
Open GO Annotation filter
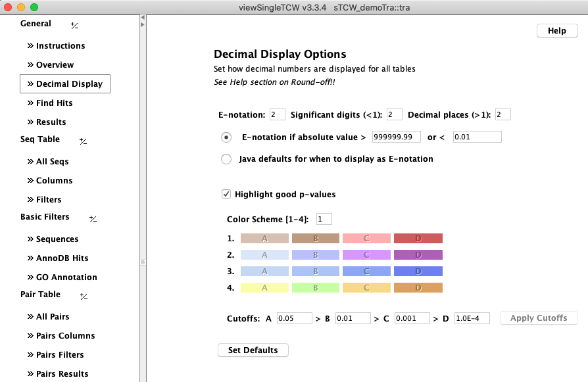coord(66,277)
